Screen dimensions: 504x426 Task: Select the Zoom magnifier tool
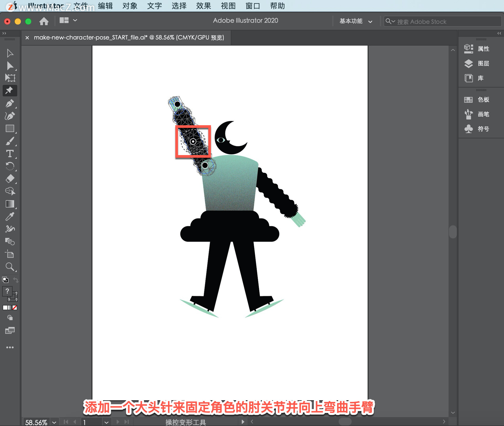pyautogui.click(x=10, y=267)
